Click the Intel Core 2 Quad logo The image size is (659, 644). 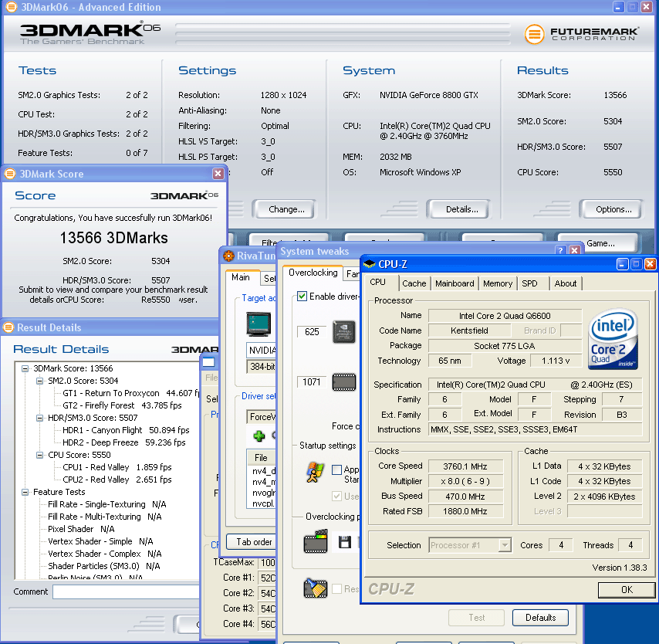(x=613, y=337)
